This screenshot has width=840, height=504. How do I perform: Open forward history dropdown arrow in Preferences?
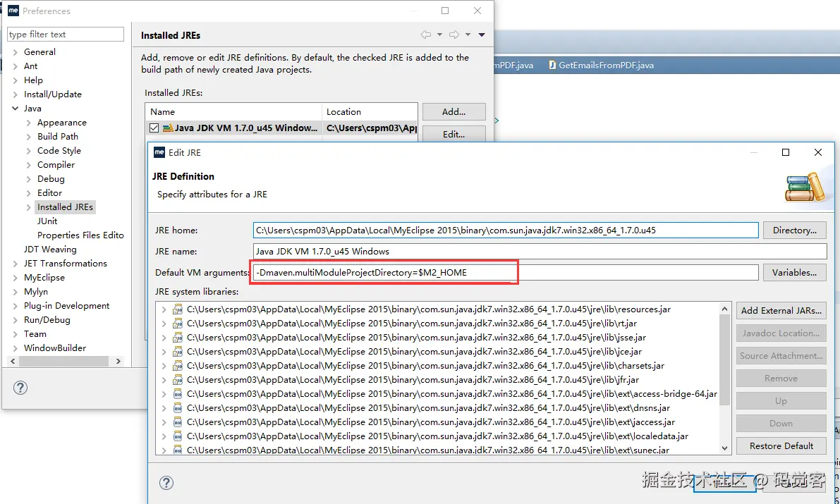click(x=468, y=35)
